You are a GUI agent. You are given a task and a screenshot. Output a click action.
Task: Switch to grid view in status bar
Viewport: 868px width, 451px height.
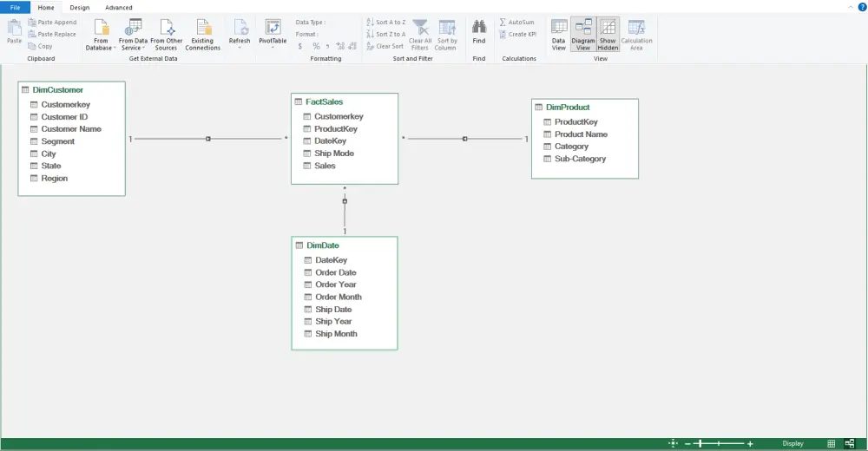[831, 444]
